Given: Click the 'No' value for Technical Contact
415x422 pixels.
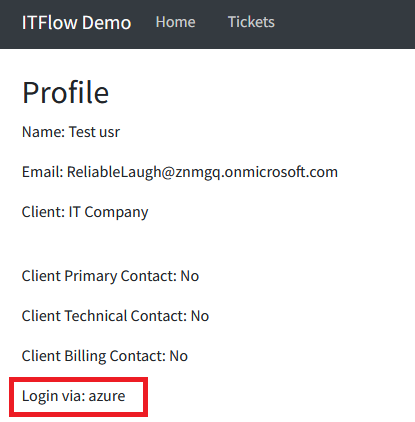Looking at the screenshot, I should click(x=200, y=316).
